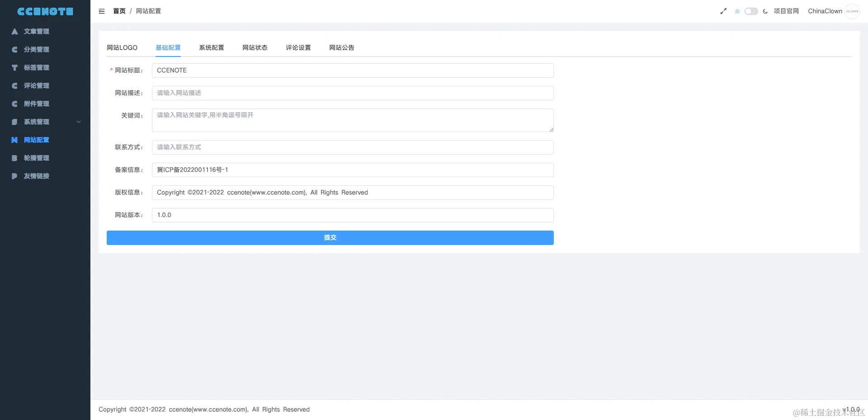Image resolution: width=868 pixels, height=420 pixels.
Task: Go to the 网站公告 tab
Action: click(x=342, y=47)
